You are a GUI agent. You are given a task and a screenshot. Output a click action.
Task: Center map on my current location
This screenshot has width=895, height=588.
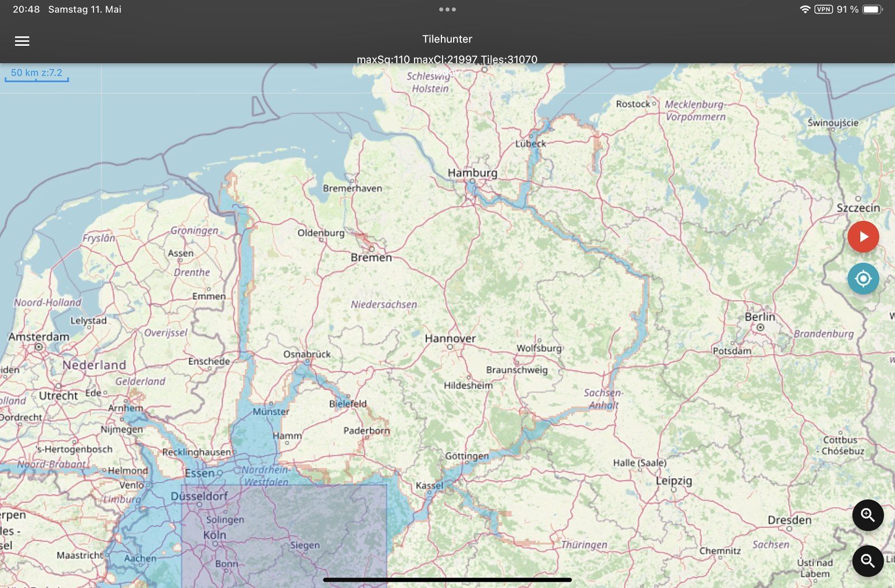[863, 279]
